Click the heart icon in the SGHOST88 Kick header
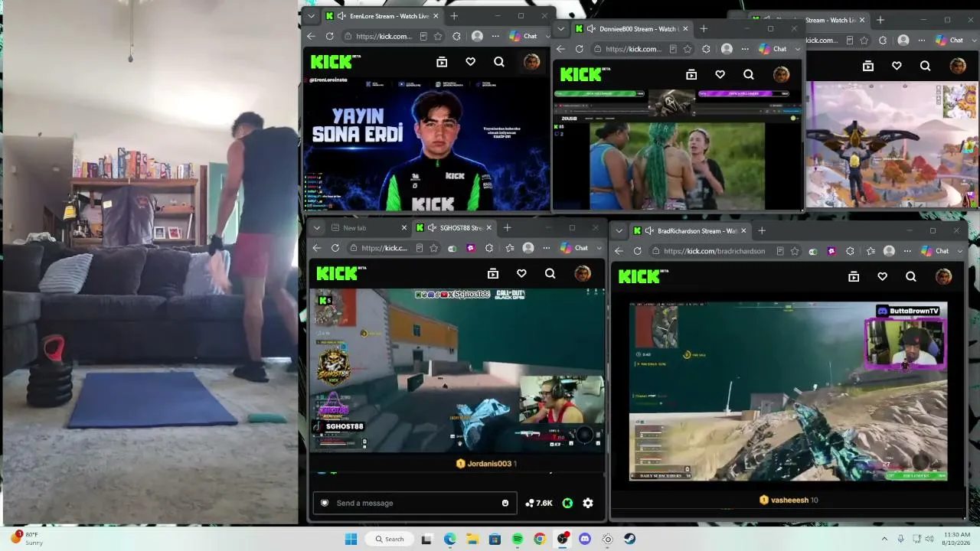980x551 pixels. (521, 273)
